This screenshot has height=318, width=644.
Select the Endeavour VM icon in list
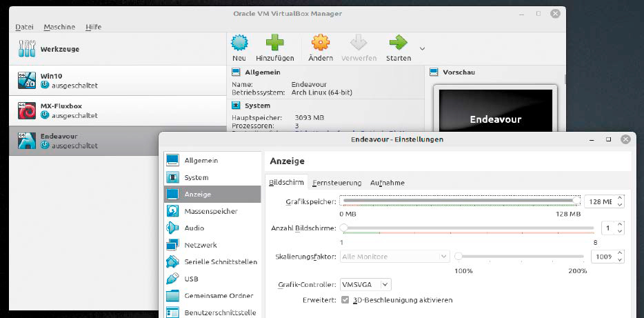(27, 141)
